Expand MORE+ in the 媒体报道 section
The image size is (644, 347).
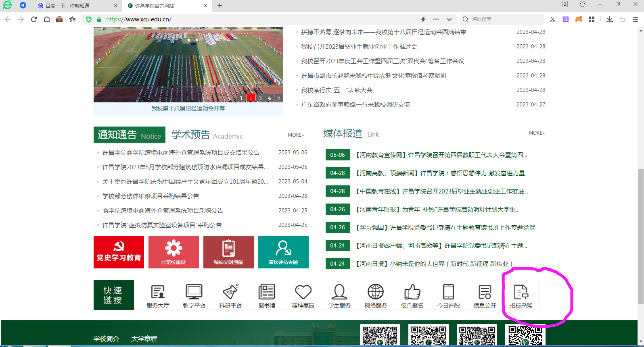point(537,133)
